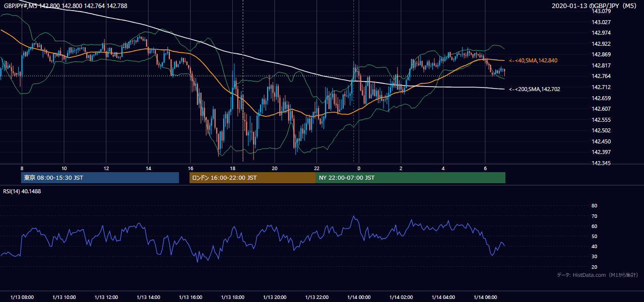This screenshot has height=302, width=644.
Task: Select the NY 22:00-07:00 JST session bar
Action: (411, 178)
